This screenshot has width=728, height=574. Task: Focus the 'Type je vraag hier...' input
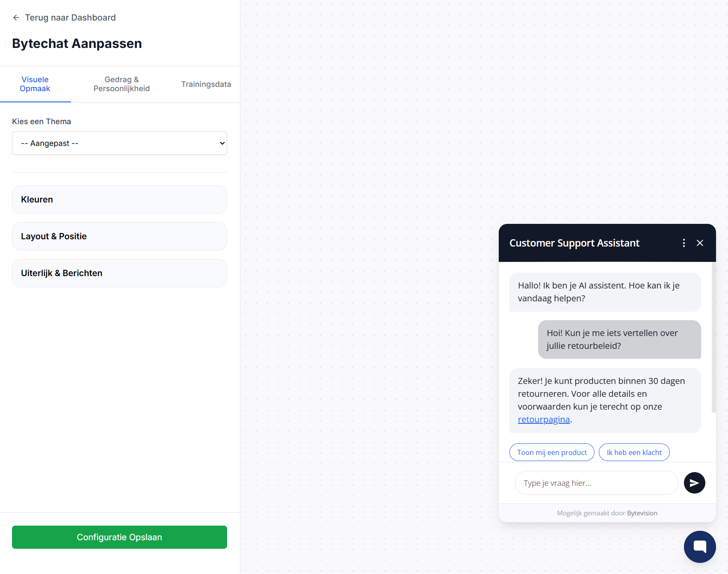click(x=596, y=483)
